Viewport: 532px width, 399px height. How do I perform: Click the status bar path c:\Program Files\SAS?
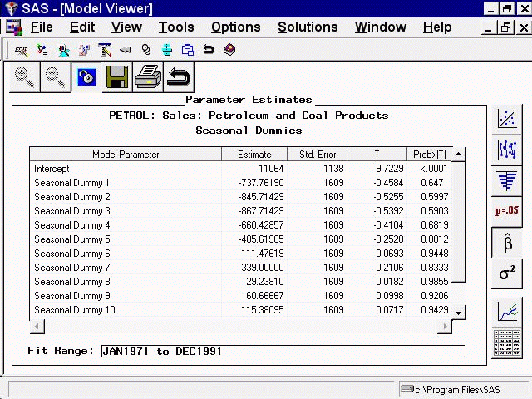click(x=457, y=390)
